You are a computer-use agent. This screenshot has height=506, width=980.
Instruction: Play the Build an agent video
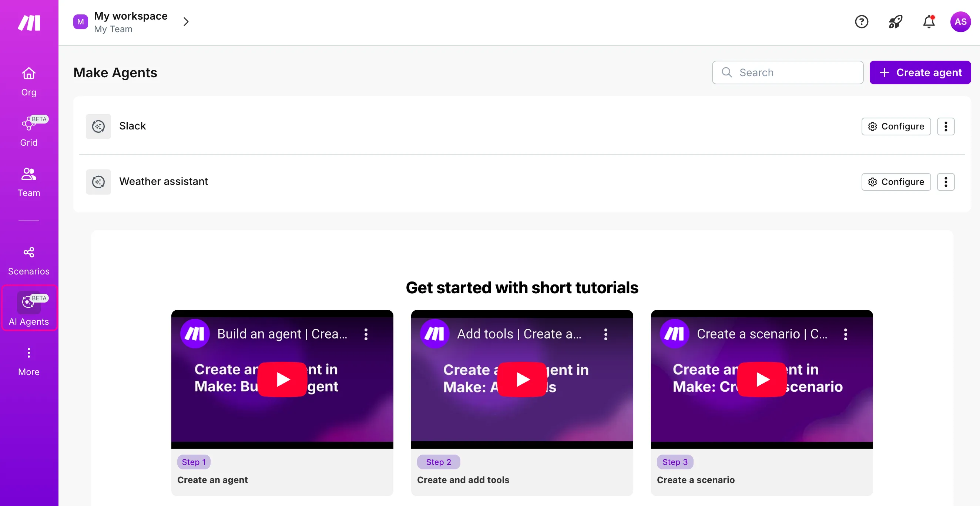[282, 379]
